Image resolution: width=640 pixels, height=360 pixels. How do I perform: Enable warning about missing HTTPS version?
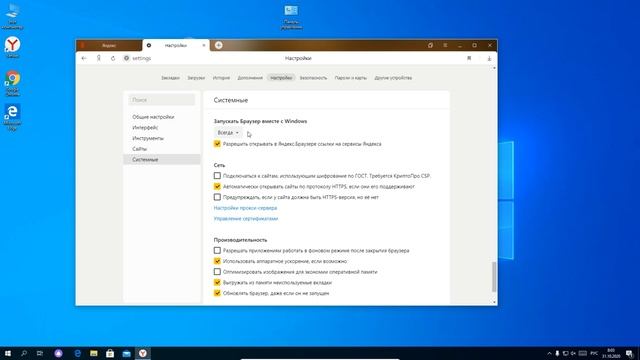tap(217, 197)
